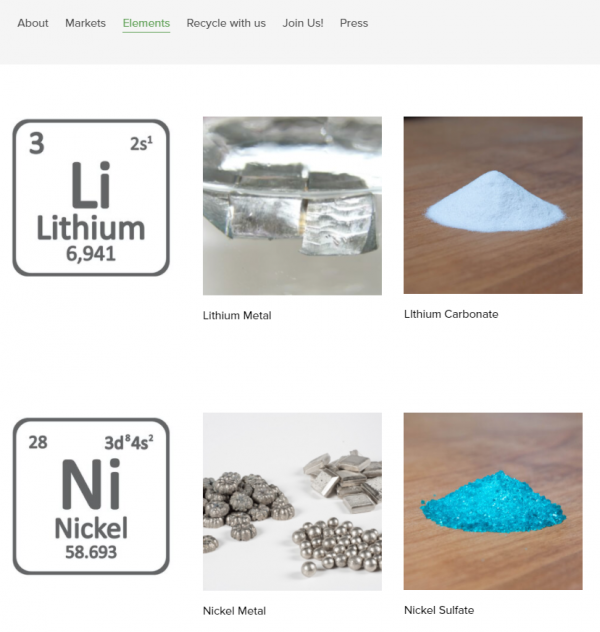Screen dimensions: 600x632
Task: Click the 58.693 atomic mass text
Action: [91, 552]
